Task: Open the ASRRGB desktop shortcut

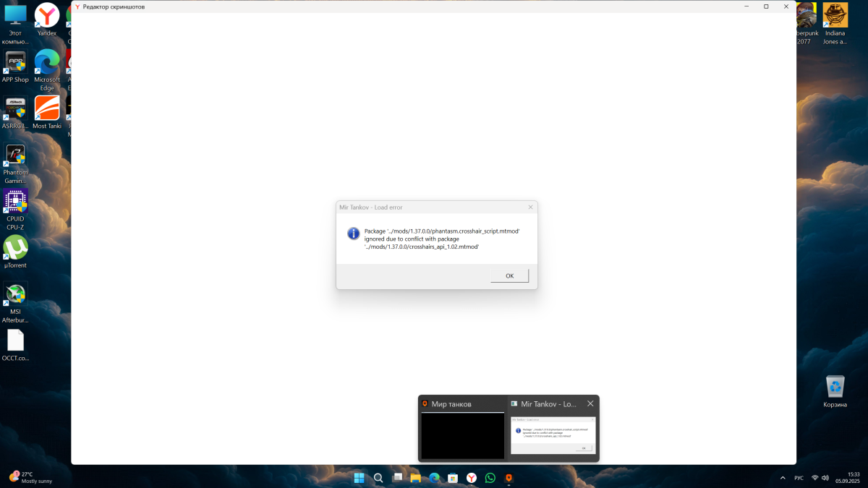Action: tap(15, 113)
